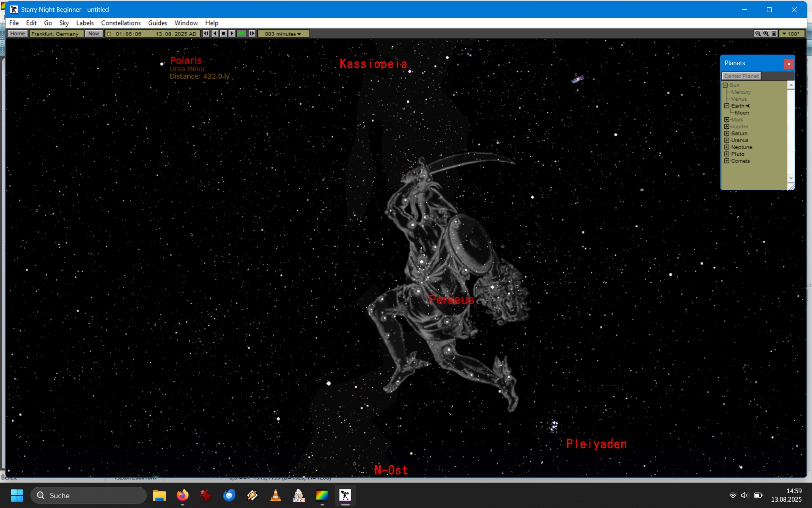Open the File menu

[14, 23]
